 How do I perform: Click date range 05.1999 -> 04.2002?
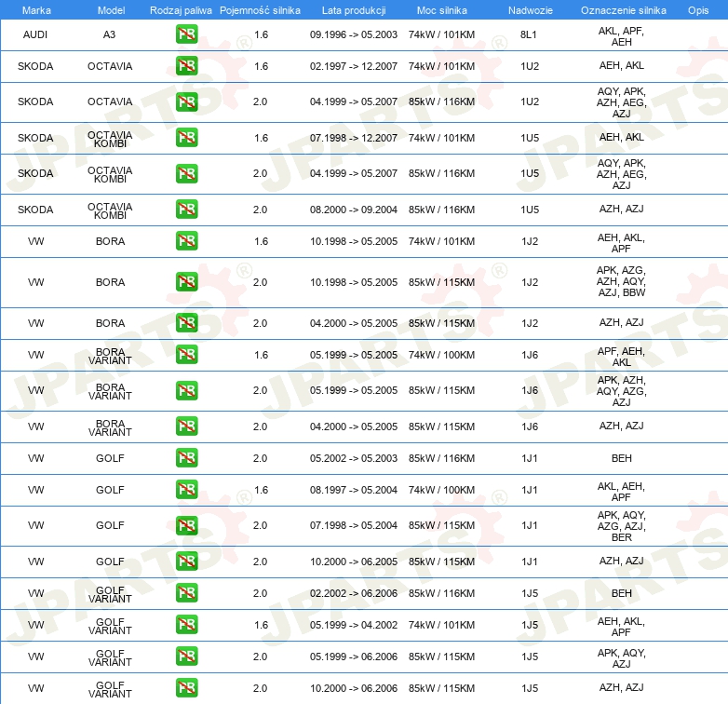(x=354, y=625)
